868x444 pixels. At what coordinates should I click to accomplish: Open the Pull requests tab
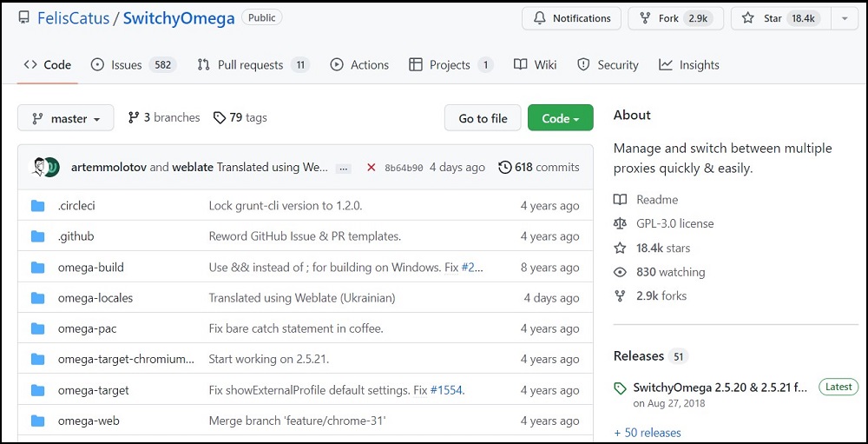pos(253,65)
